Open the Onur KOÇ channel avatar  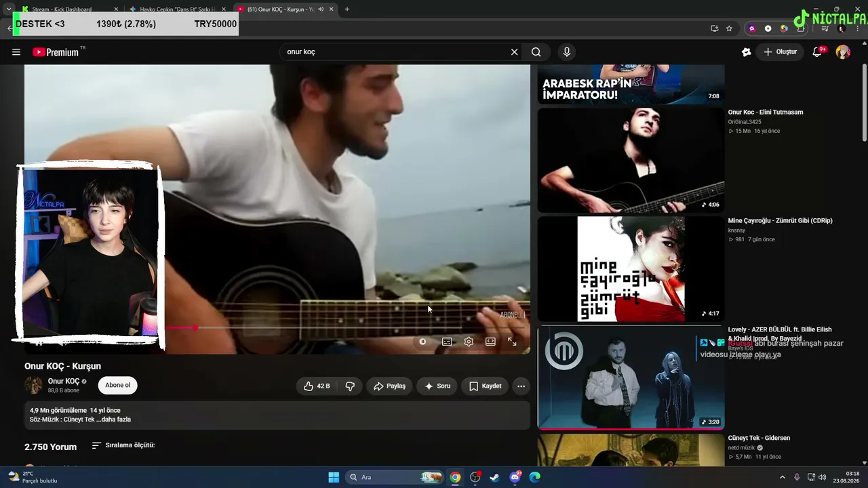[33, 386]
